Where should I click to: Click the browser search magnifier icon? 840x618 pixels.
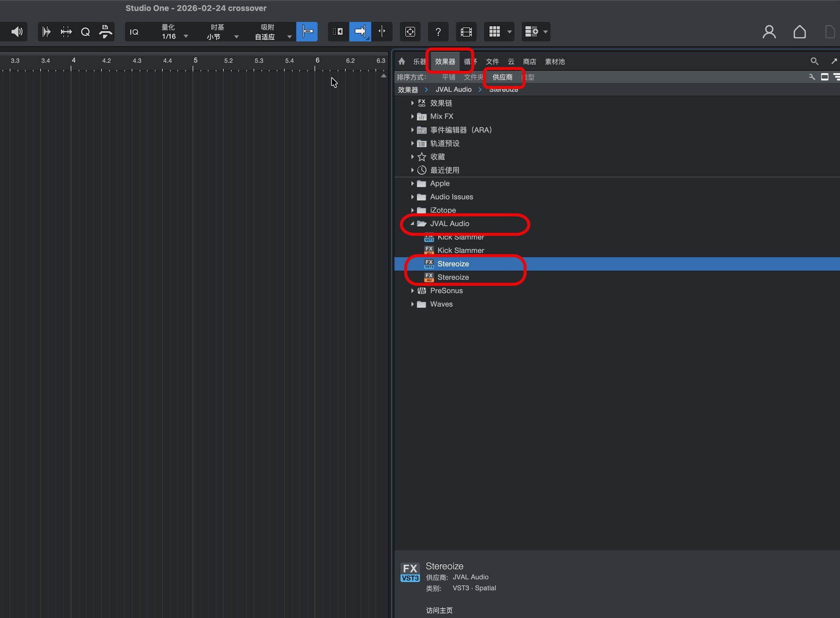[x=814, y=62]
